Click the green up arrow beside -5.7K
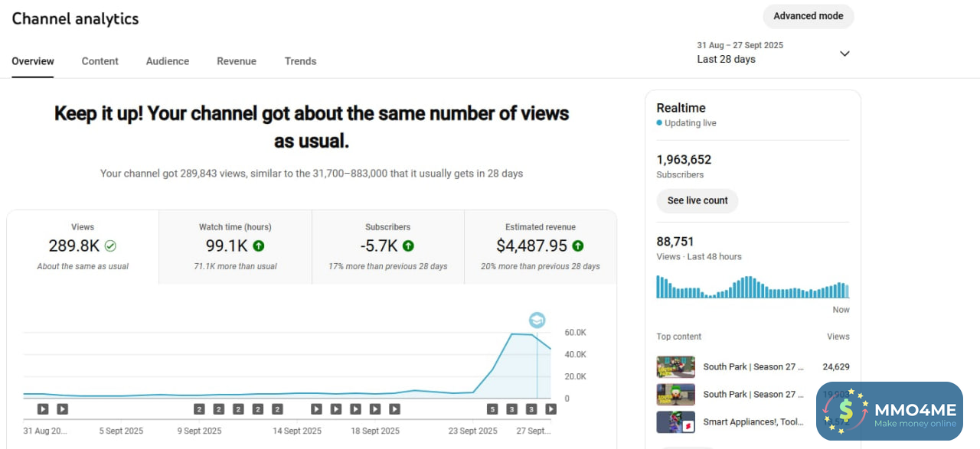The image size is (980, 449). click(x=408, y=246)
